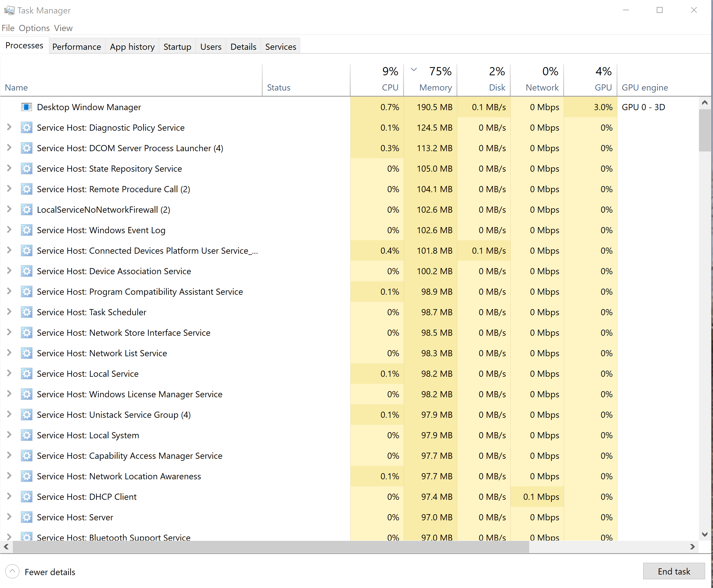This screenshot has height=588, width=713.
Task: Click the vertical scrollbar down arrow
Action: 705,534
